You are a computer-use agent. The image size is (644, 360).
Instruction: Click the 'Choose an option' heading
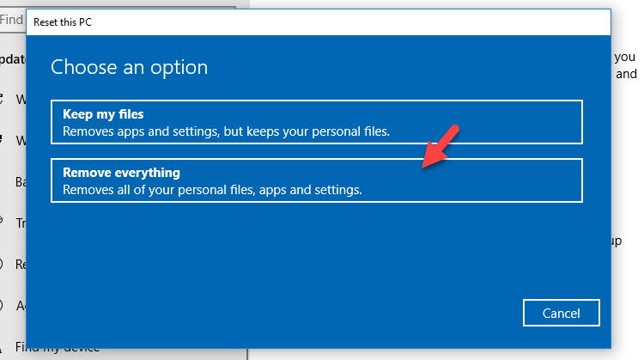click(130, 67)
